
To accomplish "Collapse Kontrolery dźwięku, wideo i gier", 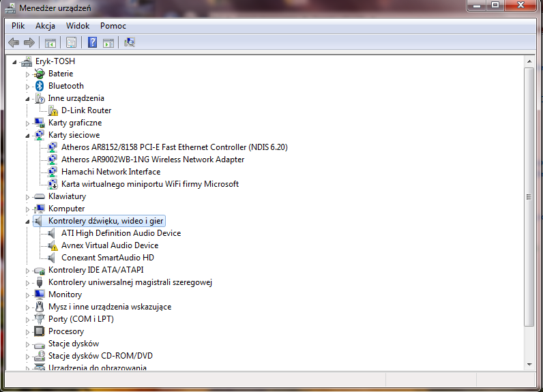I will tap(27, 222).
